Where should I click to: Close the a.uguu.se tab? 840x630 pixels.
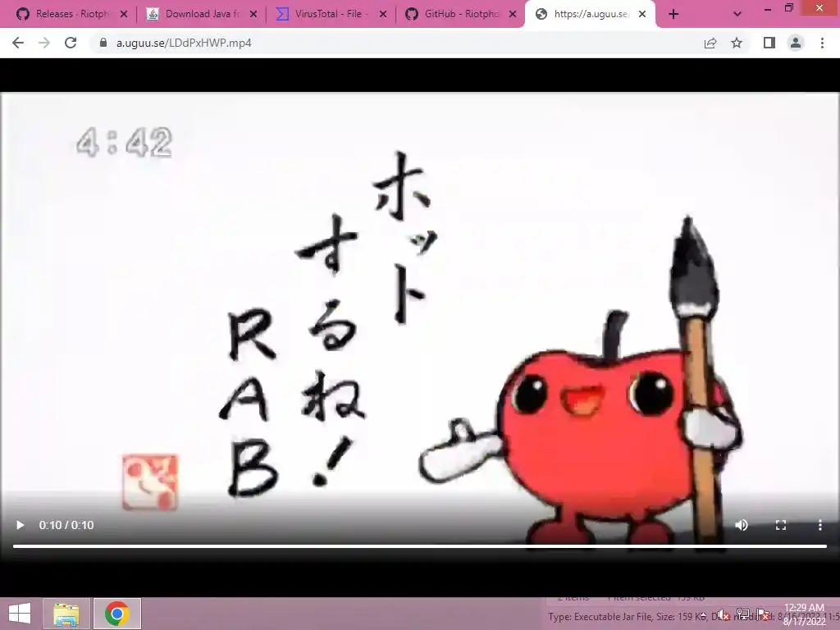coord(642,15)
